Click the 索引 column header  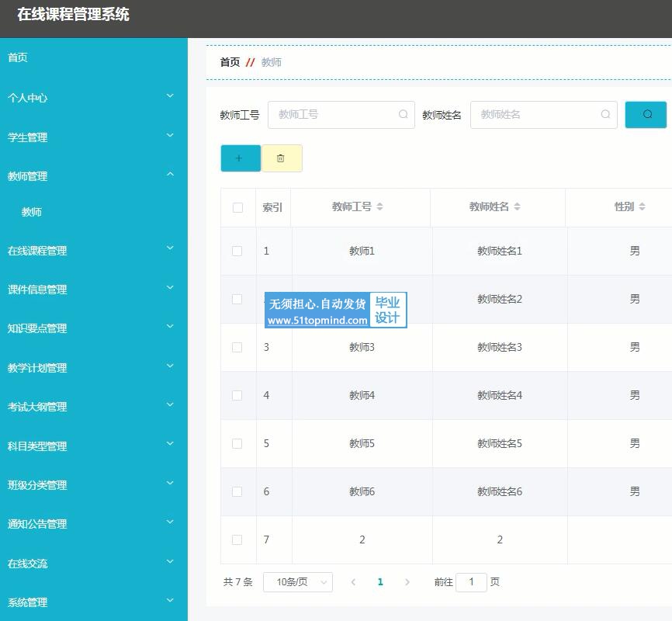click(x=272, y=207)
